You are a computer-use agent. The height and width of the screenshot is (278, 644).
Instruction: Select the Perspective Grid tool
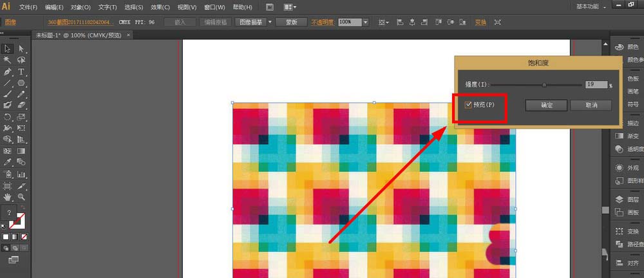[x=21, y=140]
